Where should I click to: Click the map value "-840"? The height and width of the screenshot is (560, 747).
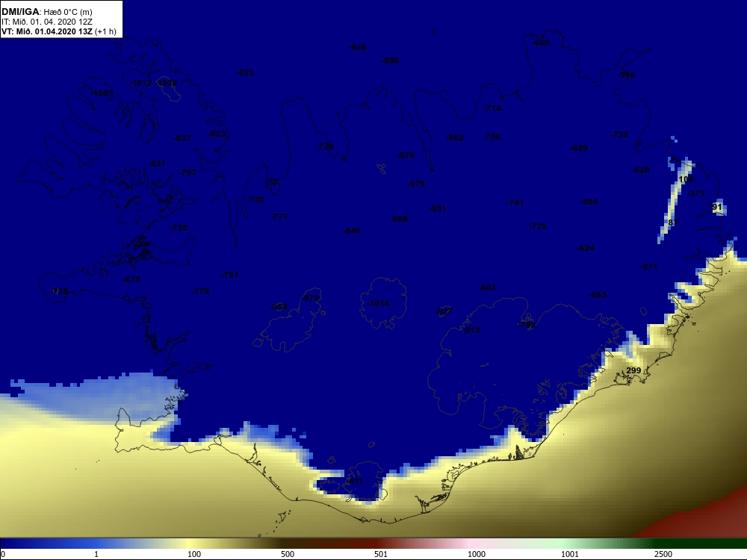[352, 231]
